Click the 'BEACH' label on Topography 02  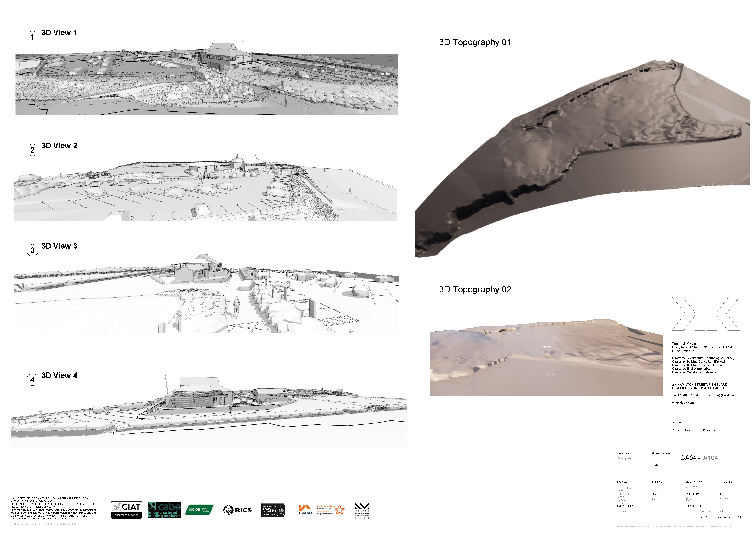click(x=551, y=375)
